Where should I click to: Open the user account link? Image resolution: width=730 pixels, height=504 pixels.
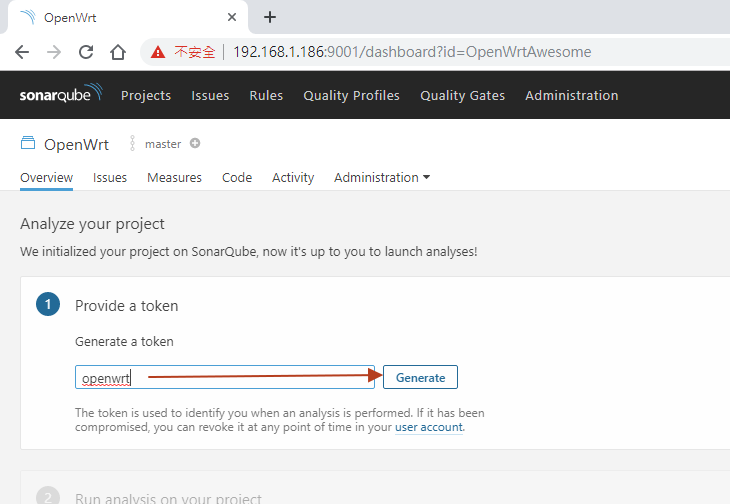pyautogui.click(x=429, y=427)
